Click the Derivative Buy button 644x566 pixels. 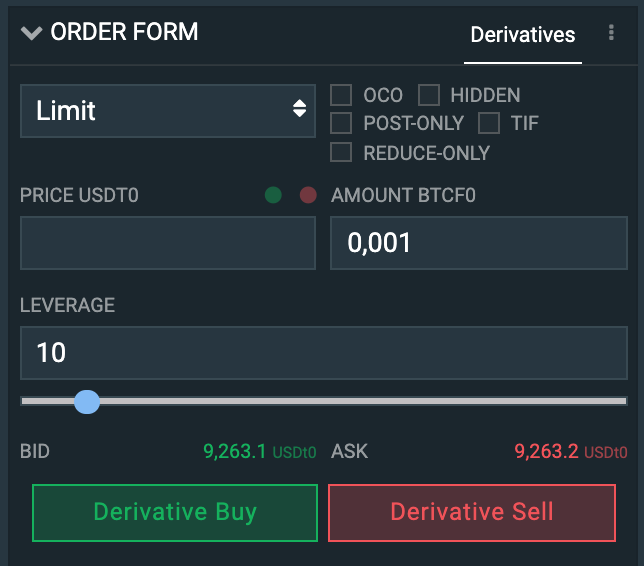175,513
